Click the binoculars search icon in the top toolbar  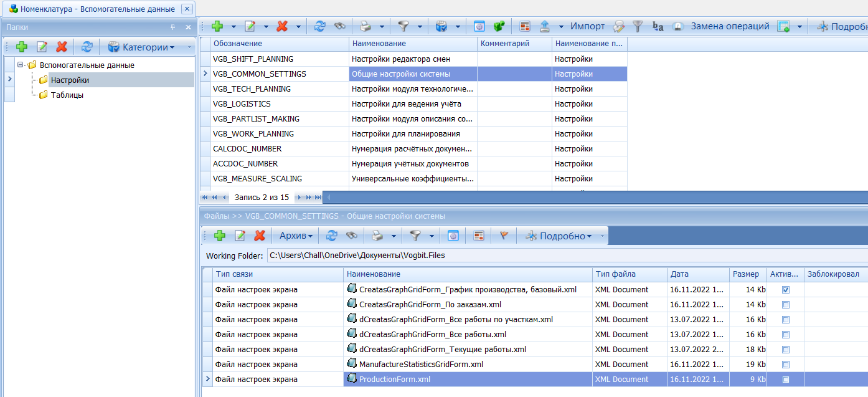339,26
